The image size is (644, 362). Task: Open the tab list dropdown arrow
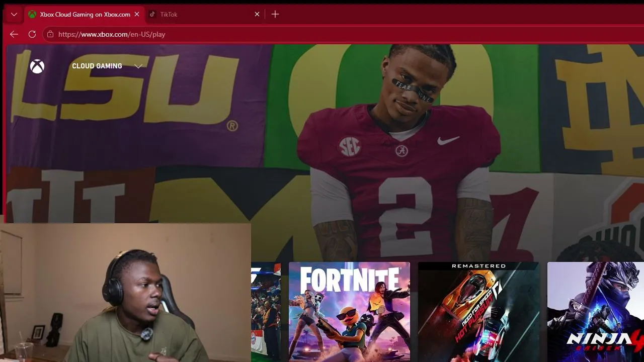[x=14, y=15]
